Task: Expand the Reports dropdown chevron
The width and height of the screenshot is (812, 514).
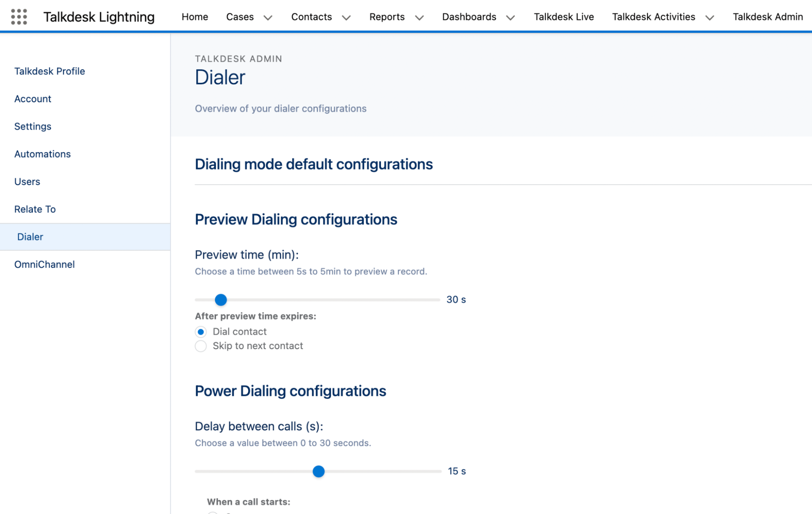Action: 420,18
